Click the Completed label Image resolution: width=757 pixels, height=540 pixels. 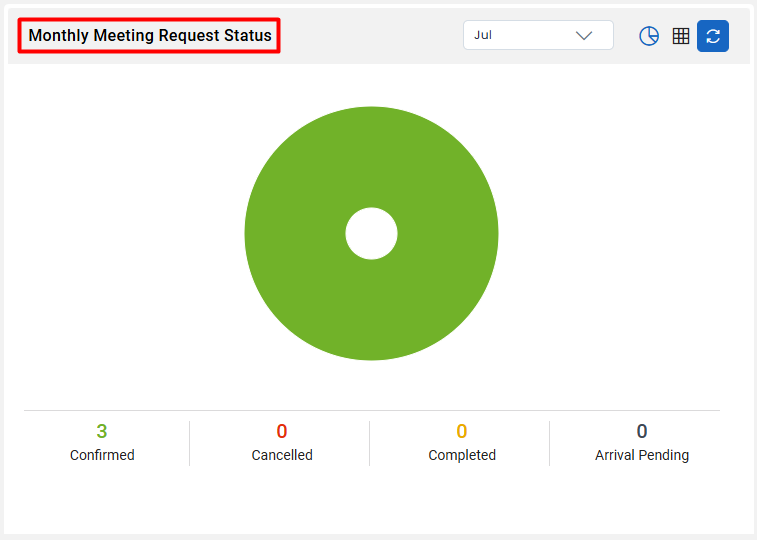(x=462, y=455)
